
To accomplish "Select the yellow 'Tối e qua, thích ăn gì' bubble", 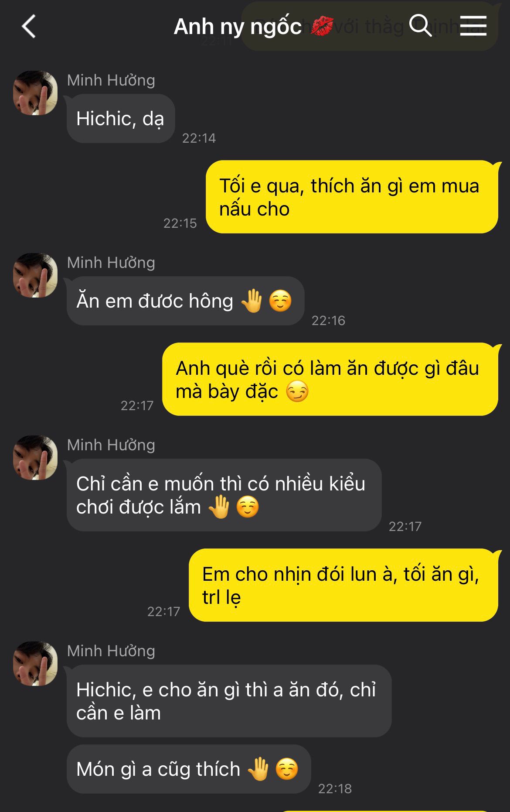I will point(352,197).
